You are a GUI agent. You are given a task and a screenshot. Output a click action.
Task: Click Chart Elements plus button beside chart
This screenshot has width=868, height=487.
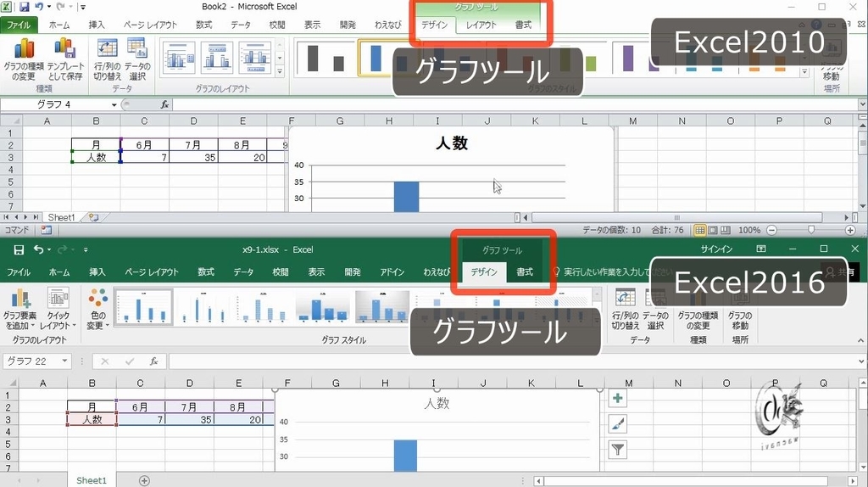point(618,399)
